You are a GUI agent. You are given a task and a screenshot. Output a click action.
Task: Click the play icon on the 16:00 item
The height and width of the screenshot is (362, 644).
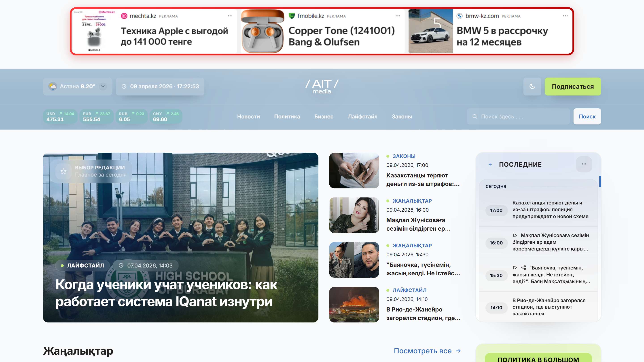[x=515, y=235]
